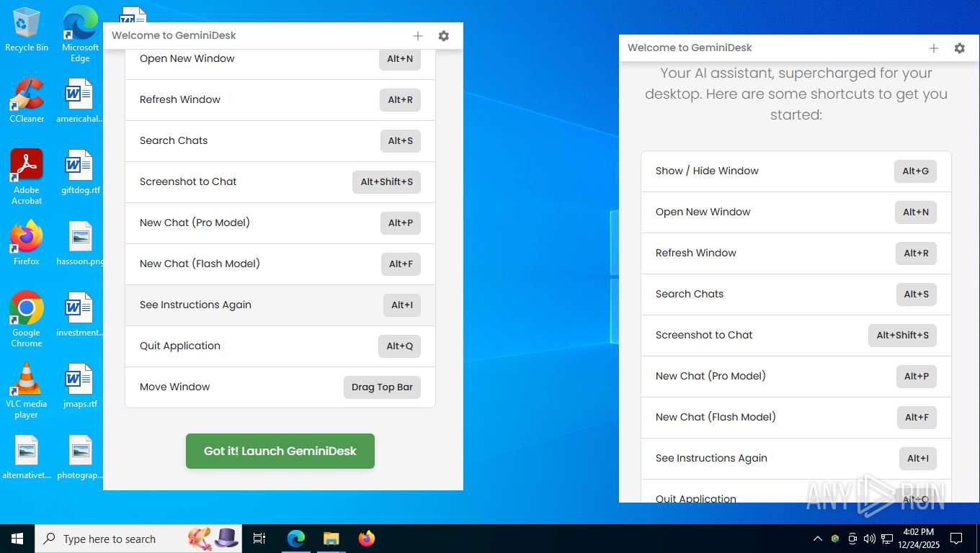Image resolution: width=980 pixels, height=553 pixels.
Task: Click the taskbar search box
Action: [138, 539]
